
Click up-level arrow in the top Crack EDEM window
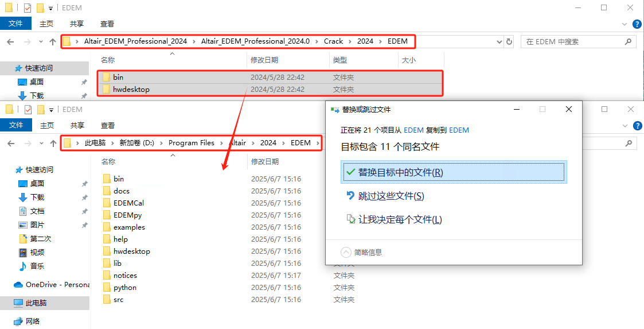tap(53, 41)
